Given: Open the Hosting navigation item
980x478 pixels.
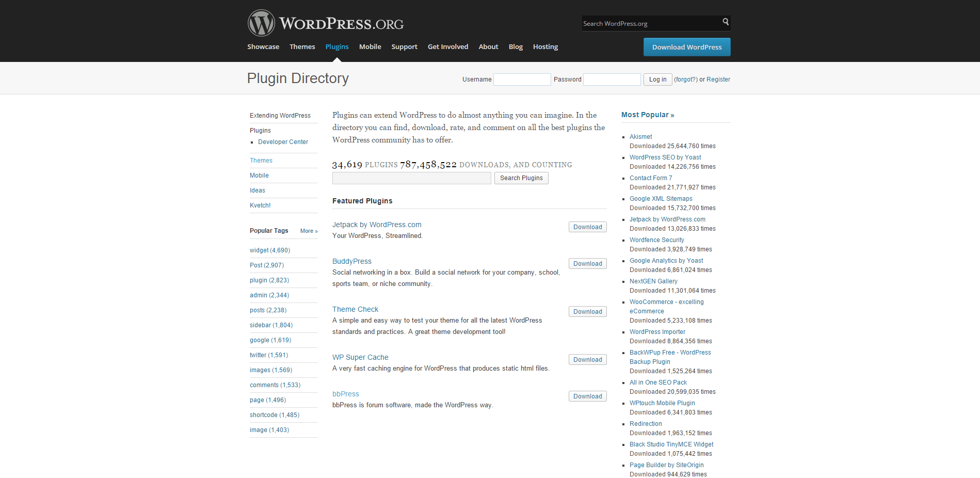Looking at the screenshot, I should pyautogui.click(x=545, y=47).
